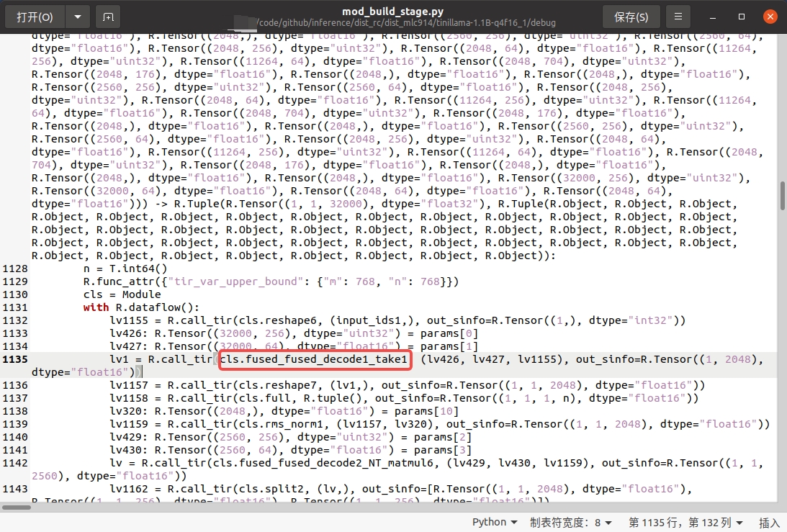Viewport: 787px width, 532px height.
Task: Click line number 1128 in the gutter
Action: point(14,269)
